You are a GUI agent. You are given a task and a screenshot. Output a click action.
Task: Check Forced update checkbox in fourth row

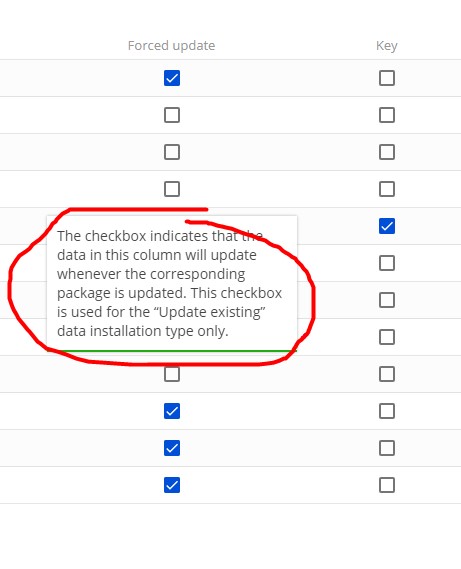172,189
